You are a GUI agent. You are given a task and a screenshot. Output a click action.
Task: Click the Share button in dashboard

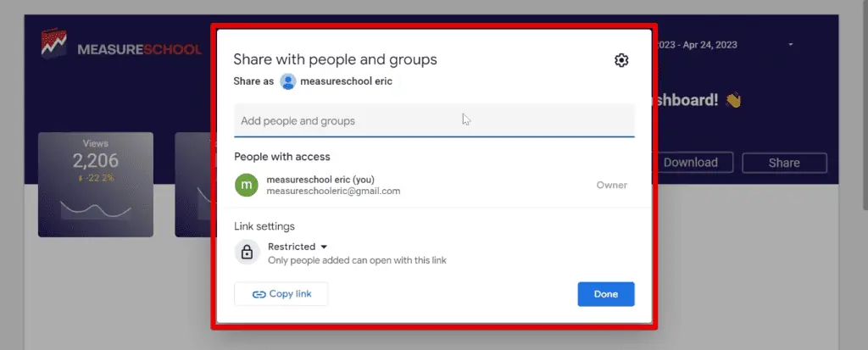click(x=784, y=163)
